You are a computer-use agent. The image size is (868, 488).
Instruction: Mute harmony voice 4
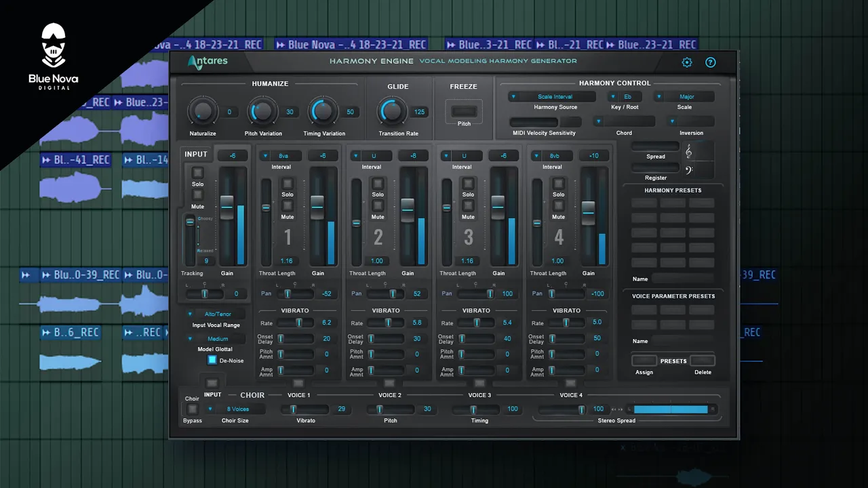click(x=558, y=205)
